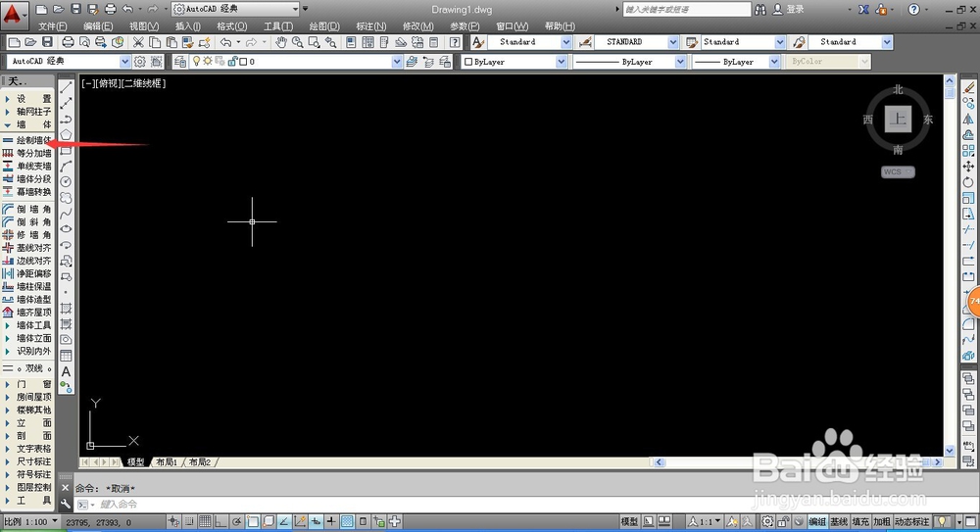The height and width of the screenshot is (532, 980).
Task: Toggle the 填充 status bar button
Action: (x=860, y=521)
